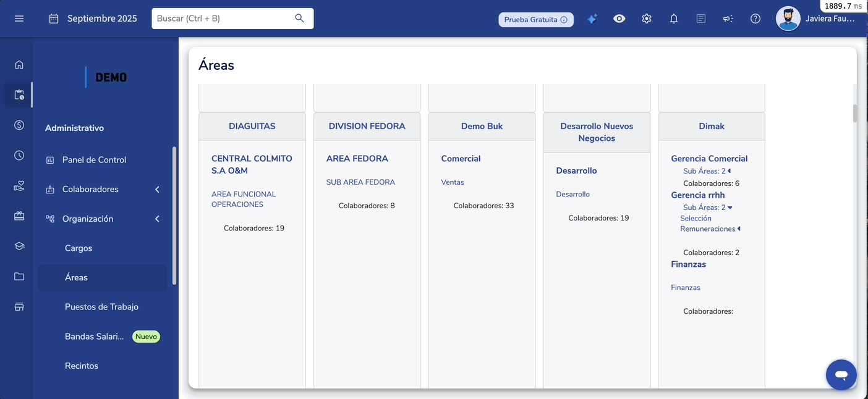The width and height of the screenshot is (868, 399).
Task: Select Cargos in sidebar menu
Action: [79, 248]
